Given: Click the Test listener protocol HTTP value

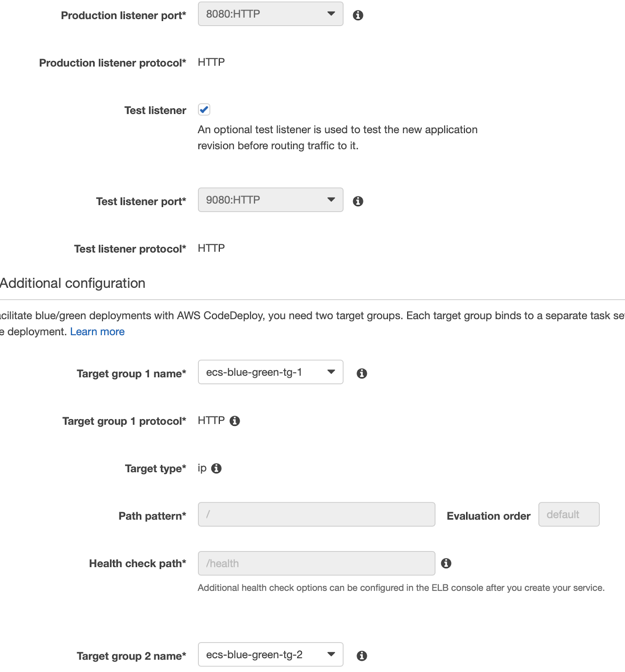Looking at the screenshot, I should click(211, 248).
